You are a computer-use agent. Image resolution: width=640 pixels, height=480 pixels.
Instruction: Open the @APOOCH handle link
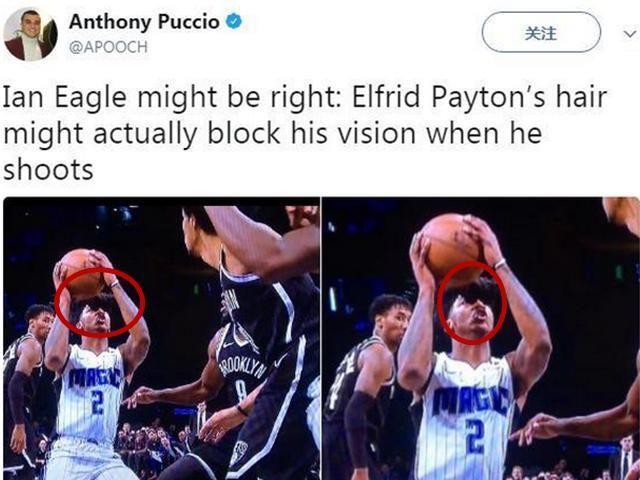click(108, 47)
